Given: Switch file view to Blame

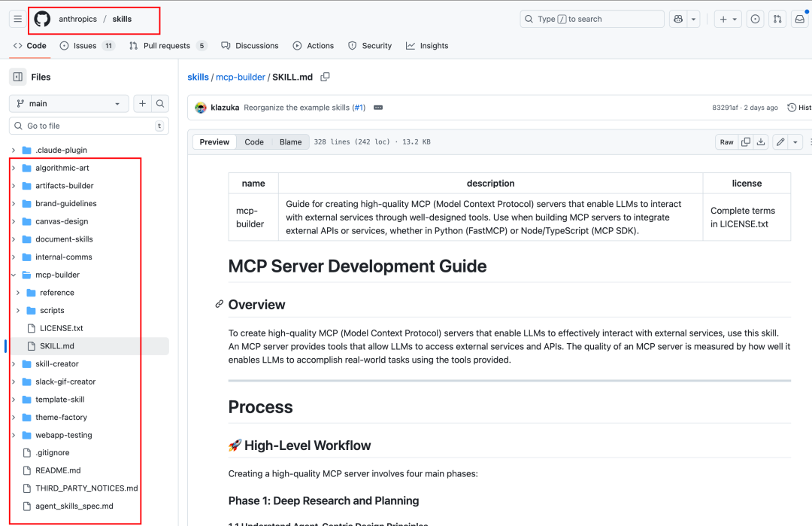Looking at the screenshot, I should click(x=290, y=141).
